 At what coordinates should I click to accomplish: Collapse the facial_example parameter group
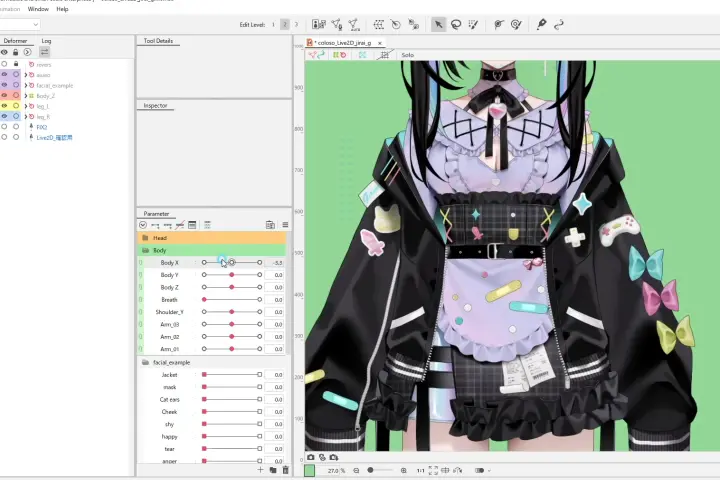click(x=146, y=362)
